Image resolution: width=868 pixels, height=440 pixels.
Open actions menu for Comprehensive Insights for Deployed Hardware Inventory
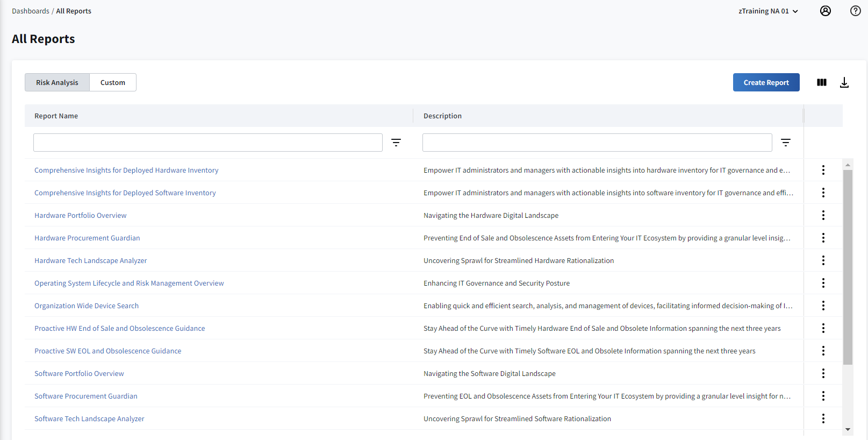coord(823,170)
